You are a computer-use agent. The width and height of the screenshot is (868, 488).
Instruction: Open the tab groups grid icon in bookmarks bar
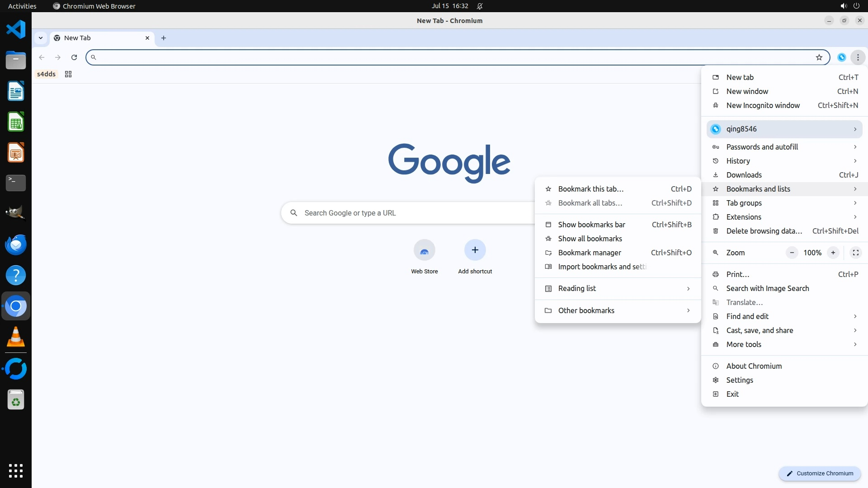68,74
